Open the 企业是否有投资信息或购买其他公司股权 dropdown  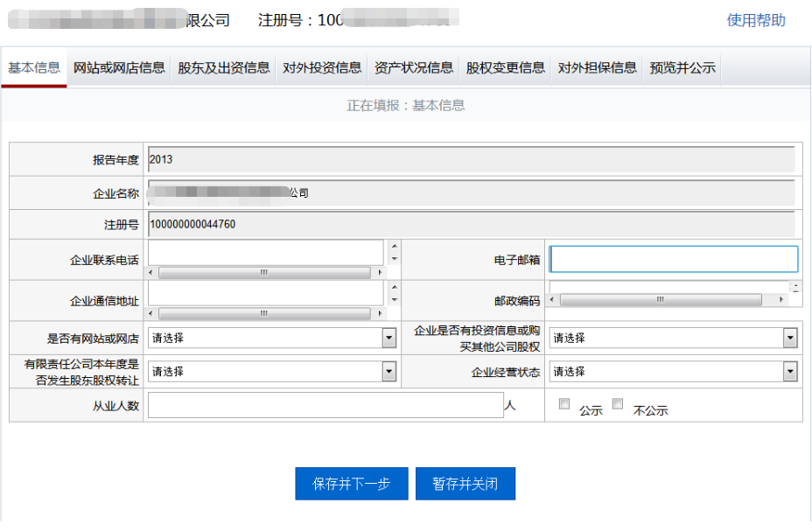788,337
